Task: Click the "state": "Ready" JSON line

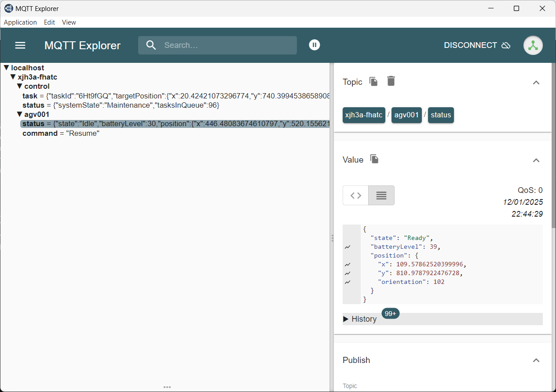Action: pyautogui.click(x=402, y=238)
